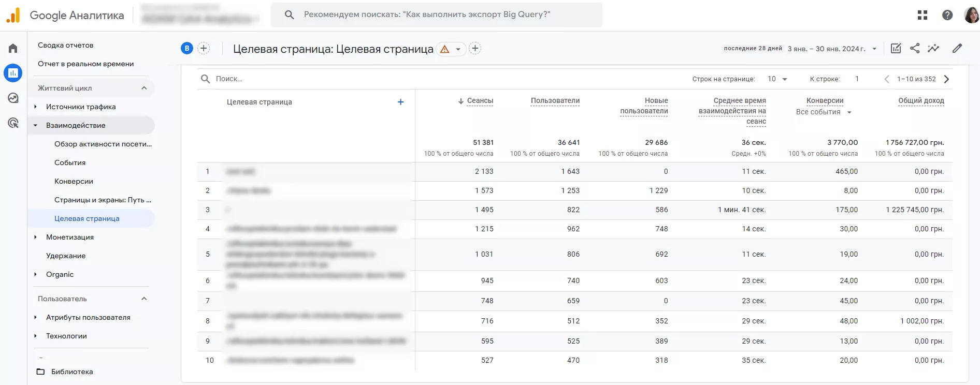Sort by Сеансы column header
Viewport: 980px width, 385px height.
click(480, 101)
